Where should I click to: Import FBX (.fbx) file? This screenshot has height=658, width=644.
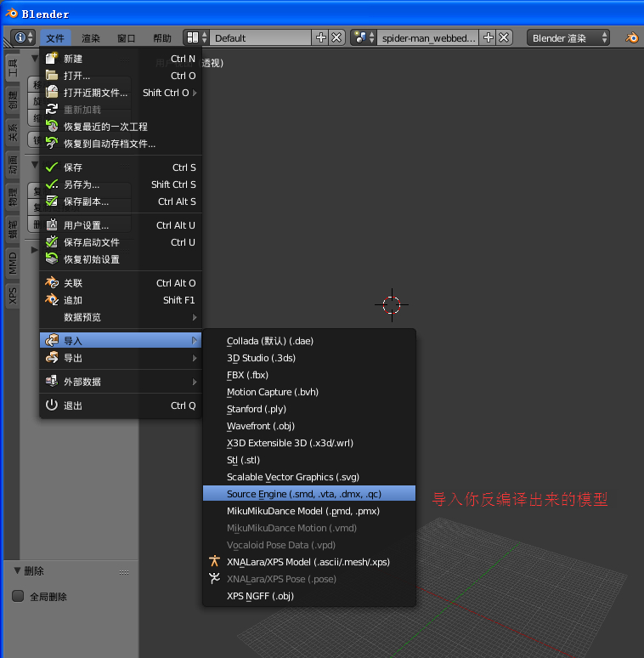[309, 375]
